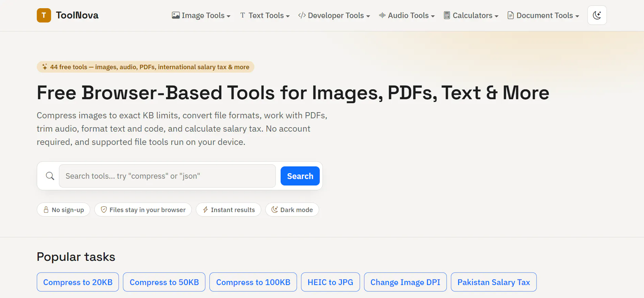The width and height of the screenshot is (644, 298).
Task: Expand the Audio Tools dropdown arrow
Action: (433, 16)
